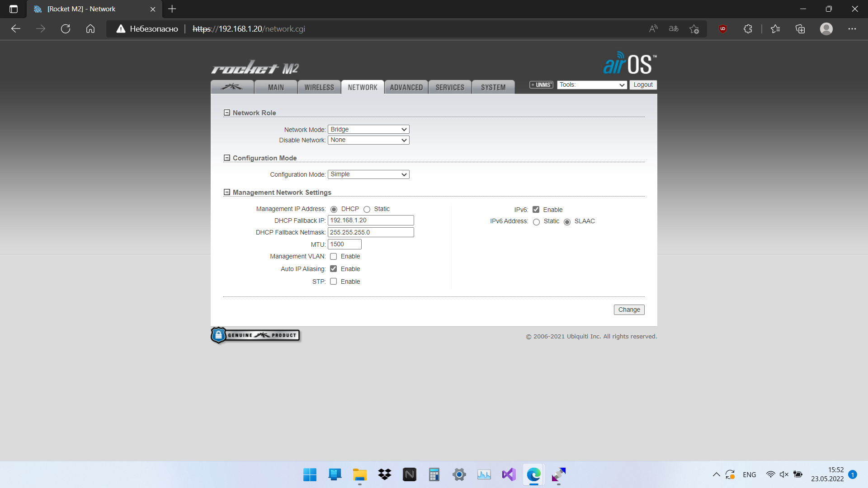Open the browser Extensions menu
The height and width of the screenshot is (488, 868).
coord(748,29)
